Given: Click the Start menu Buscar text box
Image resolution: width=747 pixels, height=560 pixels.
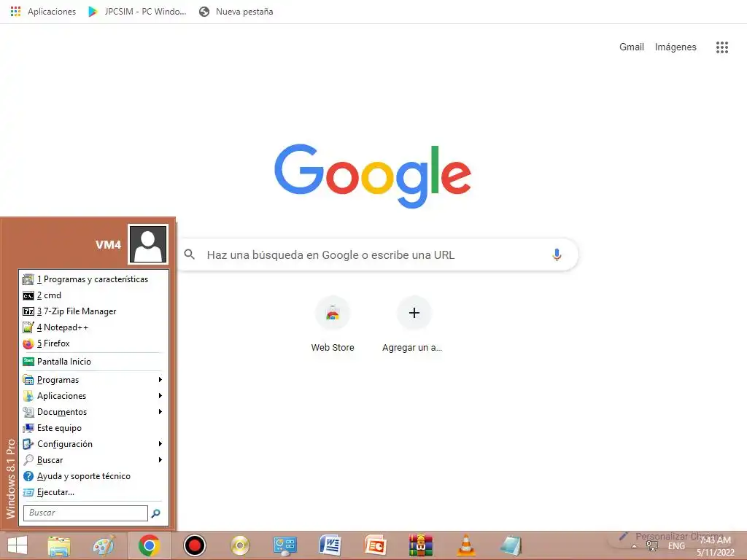Looking at the screenshot, I should click(x=85, y=513).
